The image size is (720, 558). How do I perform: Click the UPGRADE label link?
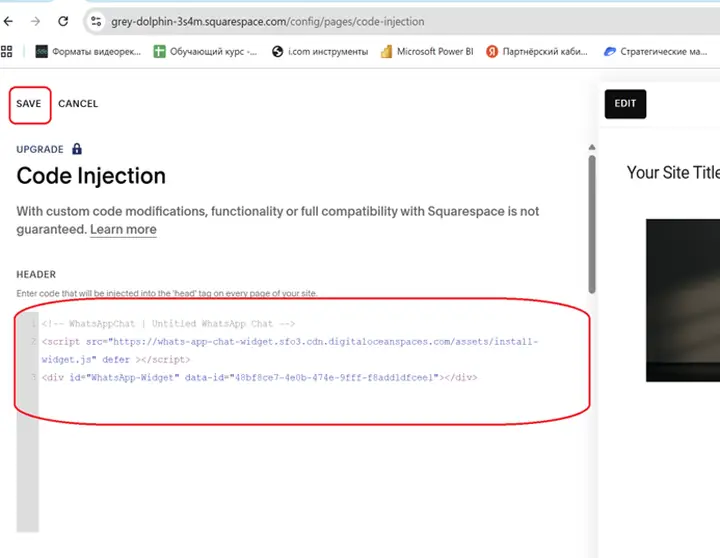pyautogui.click(x=40, y=149)
